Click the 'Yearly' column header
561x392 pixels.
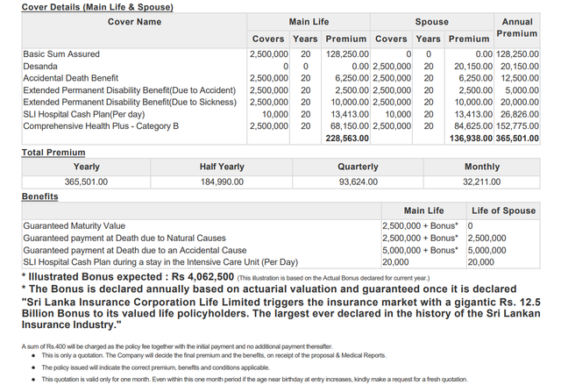(86, 167)
